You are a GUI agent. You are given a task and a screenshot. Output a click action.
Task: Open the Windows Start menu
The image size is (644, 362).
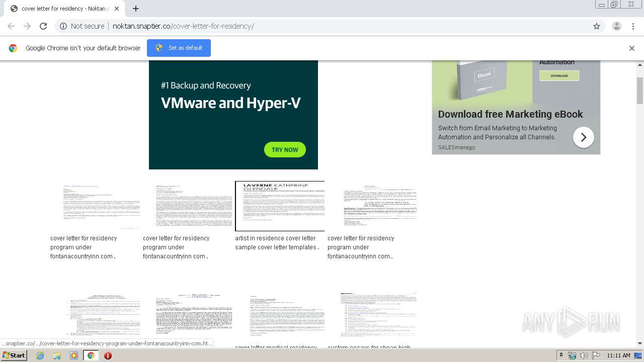pyautogui.click(x=14, y=355)
